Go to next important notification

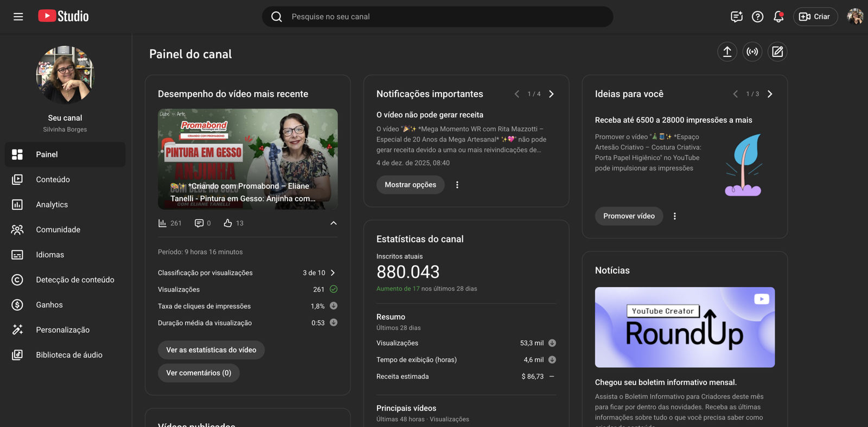click(551, 94)
